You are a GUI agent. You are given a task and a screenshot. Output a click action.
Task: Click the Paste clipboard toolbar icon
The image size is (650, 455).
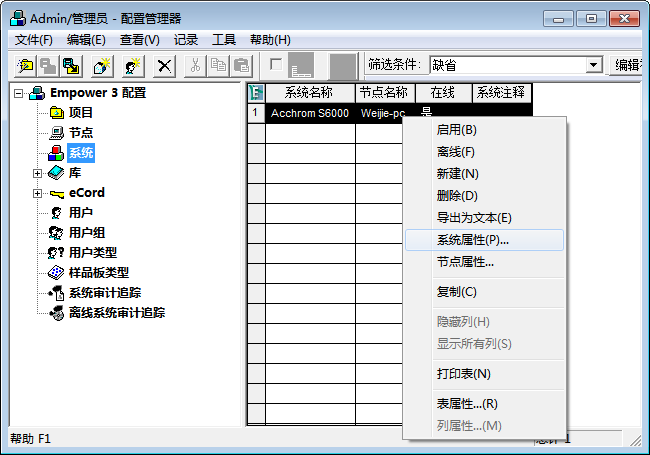click(x=241, y=65)
